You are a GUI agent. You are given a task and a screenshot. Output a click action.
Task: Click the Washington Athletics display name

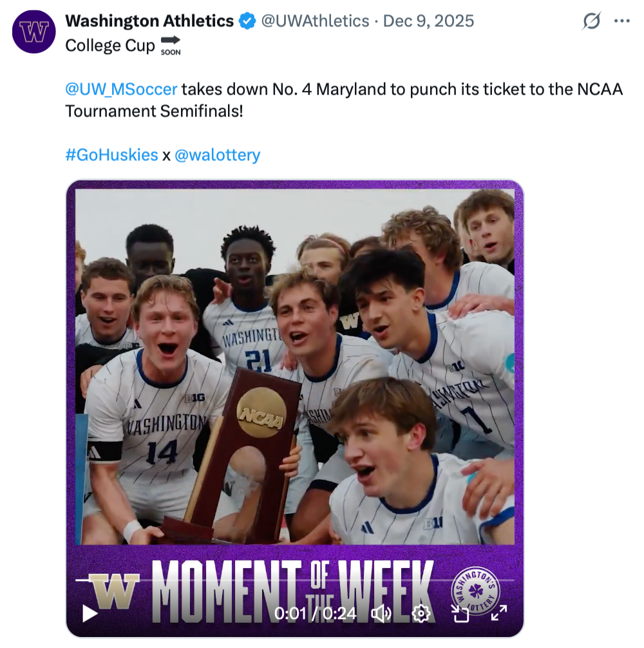click(149, 21)
